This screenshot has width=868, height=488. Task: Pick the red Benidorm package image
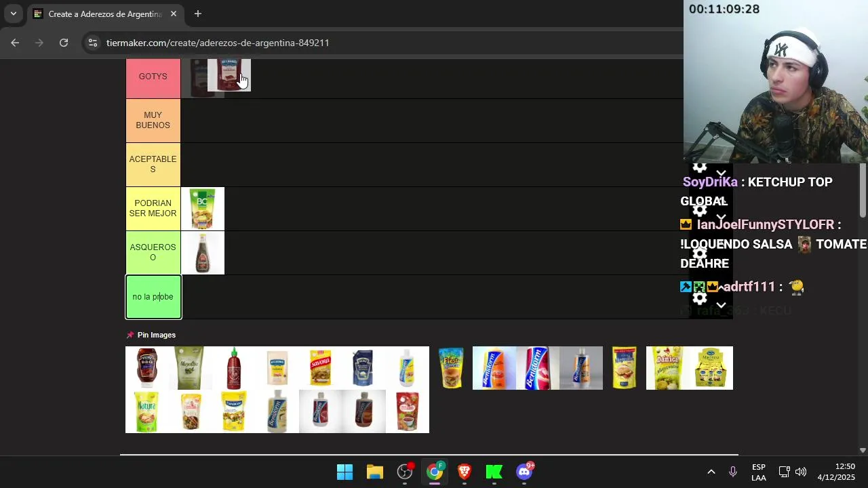(x=538, y=368)
